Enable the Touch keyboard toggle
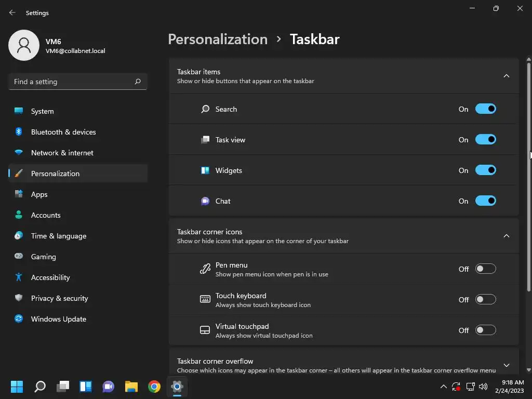The image size is (532, 399). (486, 299)
